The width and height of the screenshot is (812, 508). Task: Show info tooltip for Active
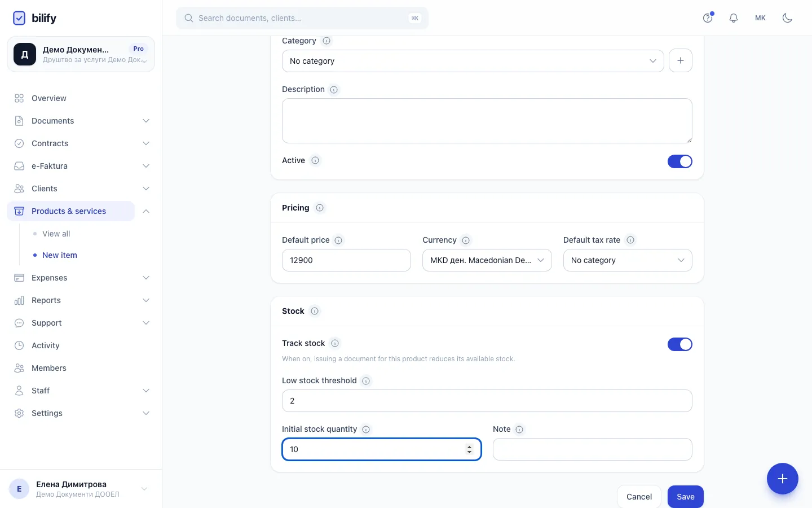315,160
